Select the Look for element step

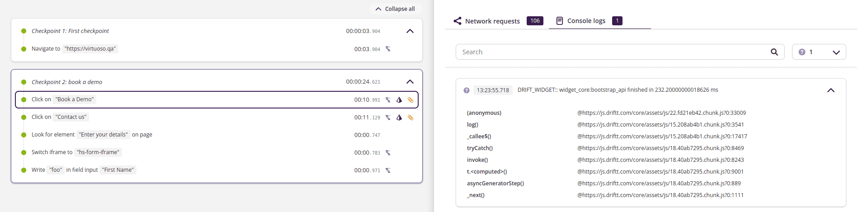pos(217,135)
